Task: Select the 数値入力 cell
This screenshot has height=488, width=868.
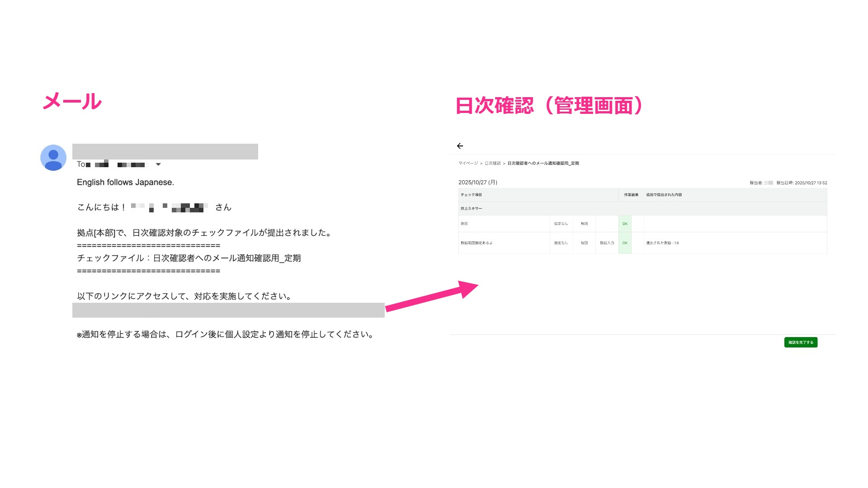Action: click(x=607, y=243)
